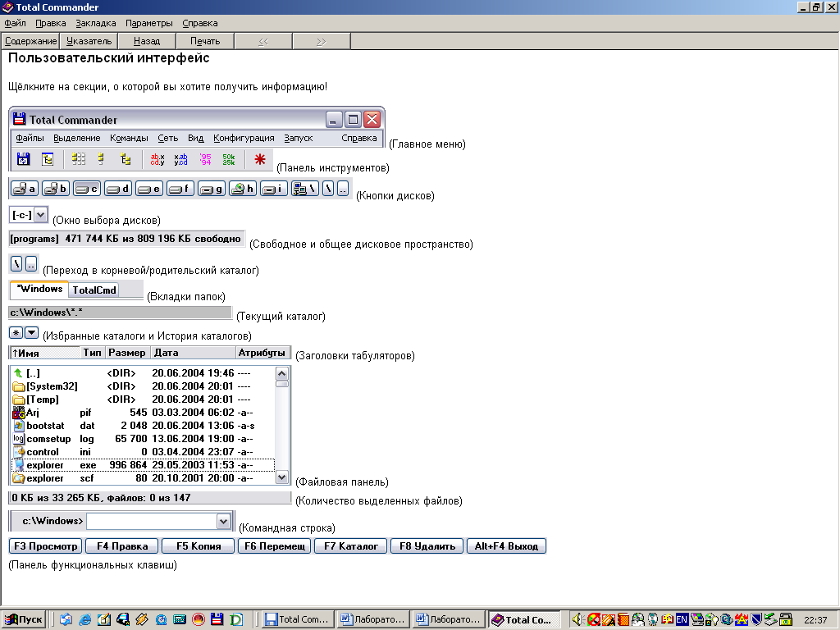Switch to first Лаборато... Word taskbar item
Screen dimensions: 840x630
(x=373, y=619)
